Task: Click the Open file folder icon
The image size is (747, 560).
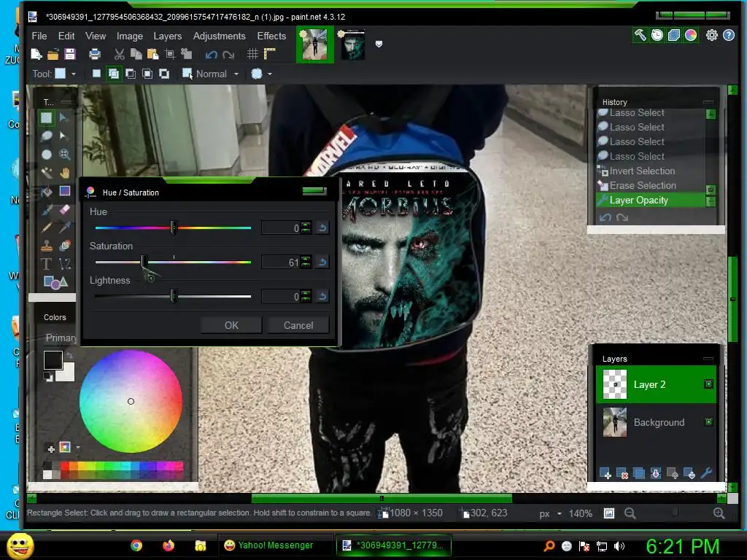Action: pos(53,54)
